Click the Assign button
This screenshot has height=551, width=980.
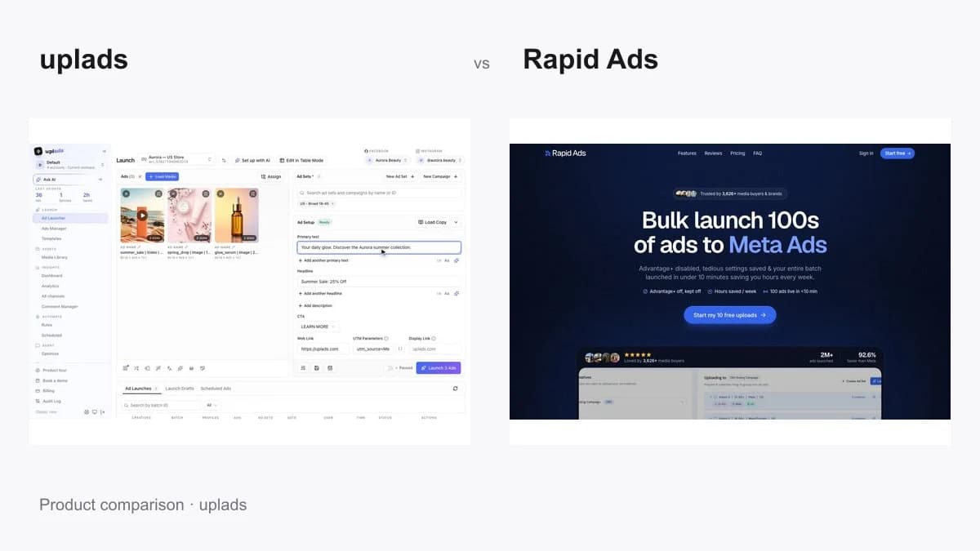click(x=271, y=176)
